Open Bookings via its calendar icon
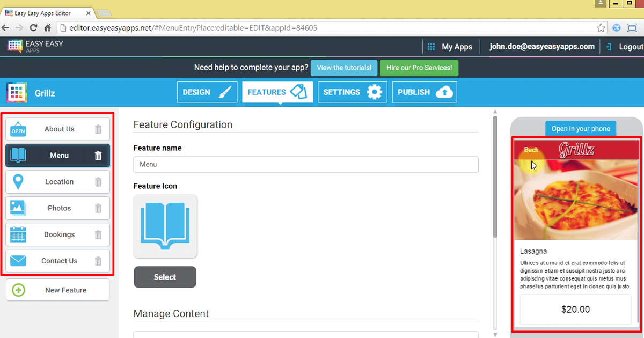This screenshot has height=338, width=644. [x=18, y=234]
